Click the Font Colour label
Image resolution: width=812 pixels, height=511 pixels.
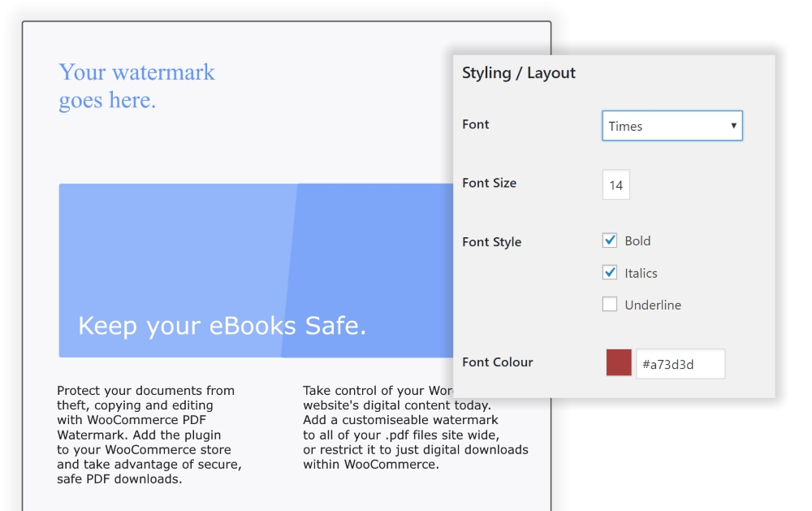pyautogui.click(x=497, y=362)
